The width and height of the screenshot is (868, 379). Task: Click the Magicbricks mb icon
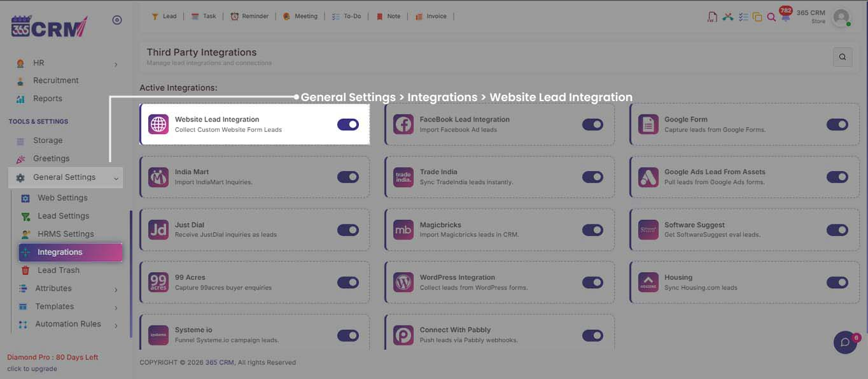click(403, 230)
